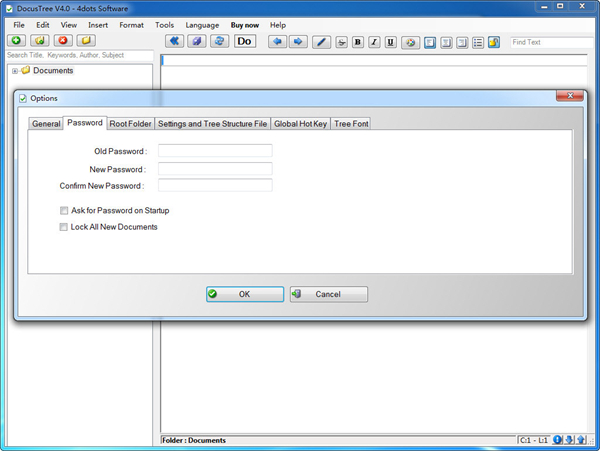Open the File menu

click(x=19, y=25)
